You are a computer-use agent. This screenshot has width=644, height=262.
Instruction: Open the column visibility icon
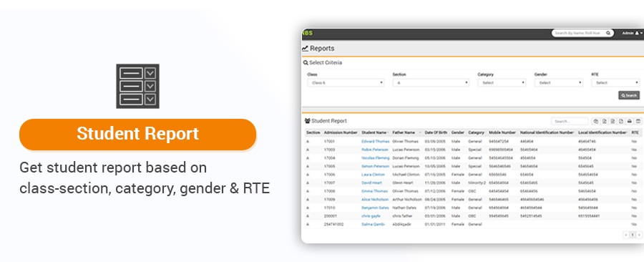click(x=638, y=121)
